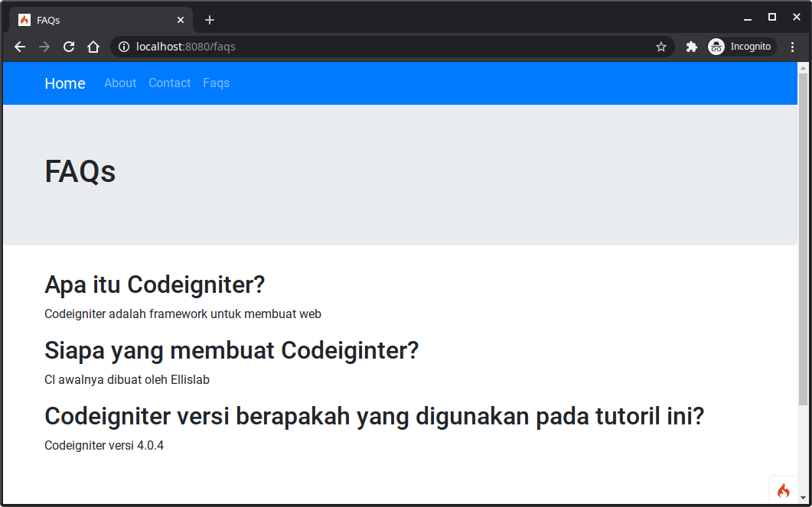The height and width of the screenshot is (507, 812).
Task: Open the site information padlock icon
Action: coord(123,47)
